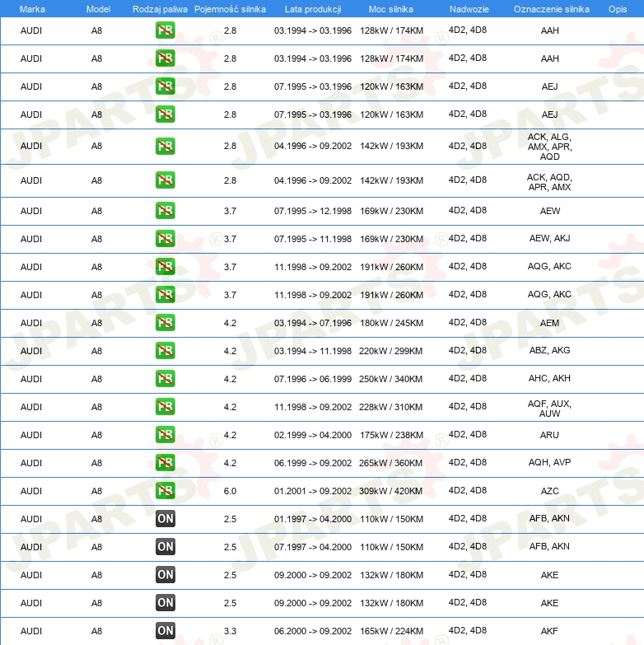
Task: Click the petrol icon in the 180kW AEM row
Action: 165,323
